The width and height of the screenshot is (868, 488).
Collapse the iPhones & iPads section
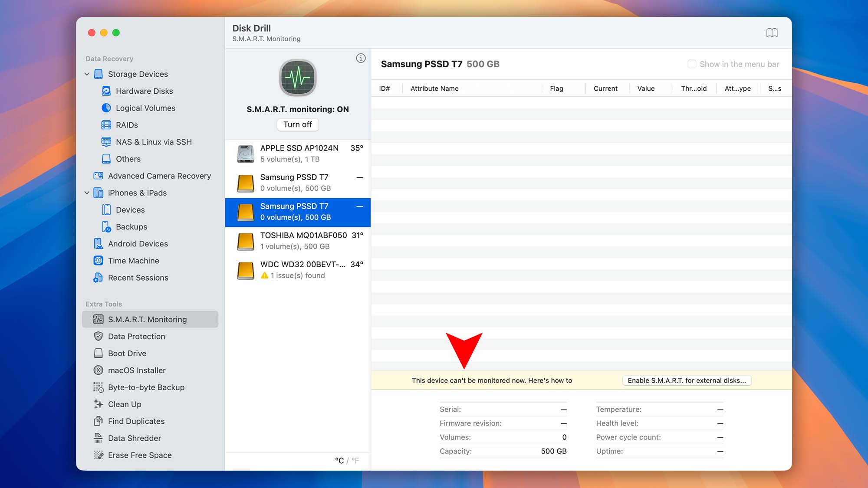pos(87,193)
